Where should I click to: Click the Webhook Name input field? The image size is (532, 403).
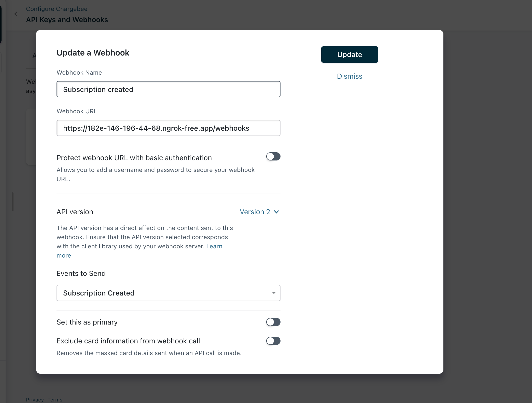(x=168, y=89)
